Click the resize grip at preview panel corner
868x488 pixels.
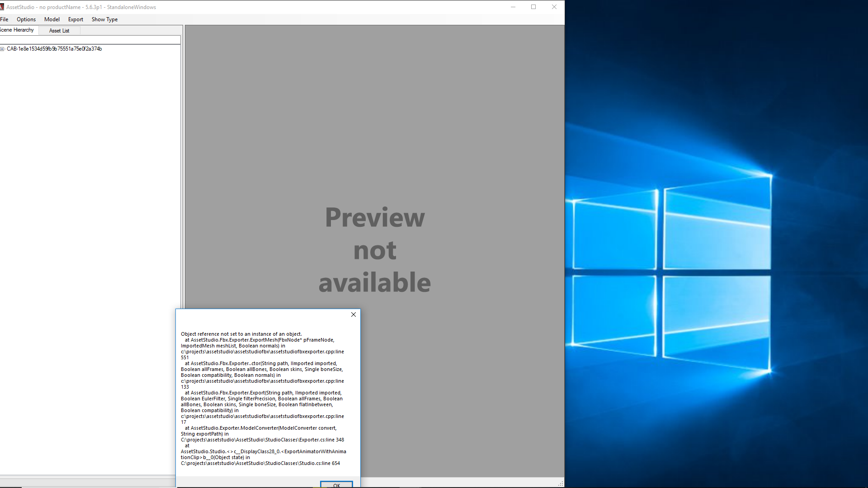click(x=560, y=483)
